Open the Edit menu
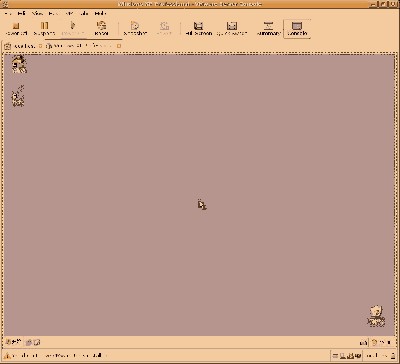Screen dimensions: 400x364 click(x=21, y=14)
